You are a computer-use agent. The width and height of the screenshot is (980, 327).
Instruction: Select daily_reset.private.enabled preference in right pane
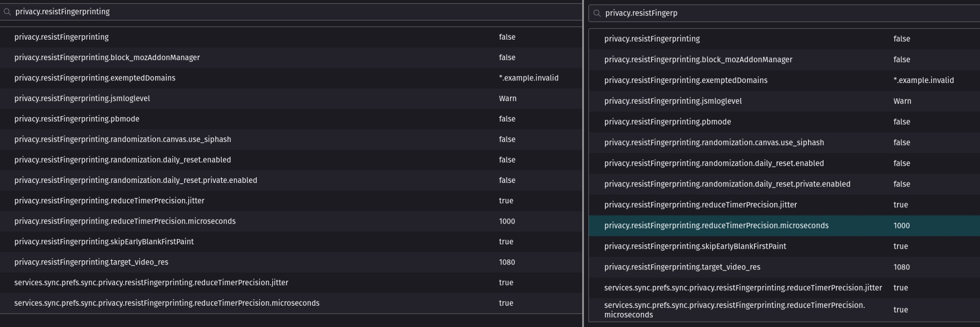coord(727,184)
